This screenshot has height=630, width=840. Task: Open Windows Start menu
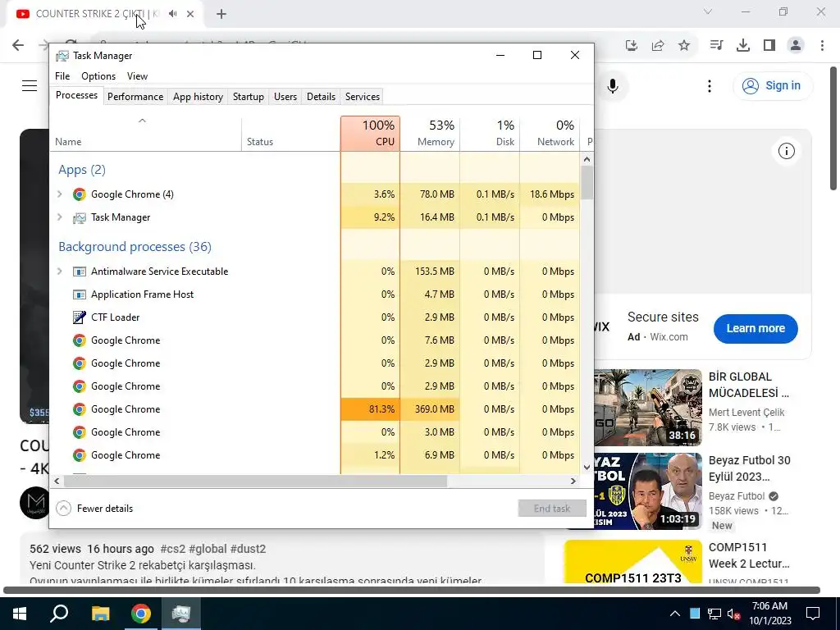[20, 614]
